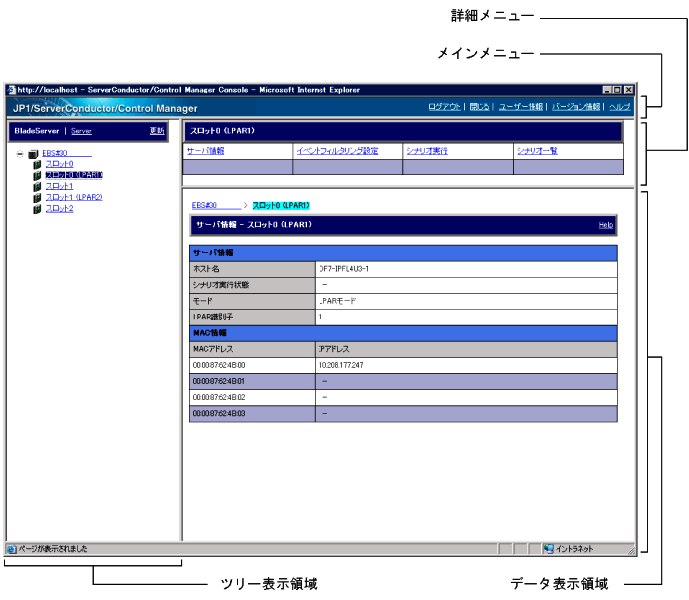Click the スロット0 blade icon in tree
The height and width of the screenshot is (600, 689).
point(37,164)
